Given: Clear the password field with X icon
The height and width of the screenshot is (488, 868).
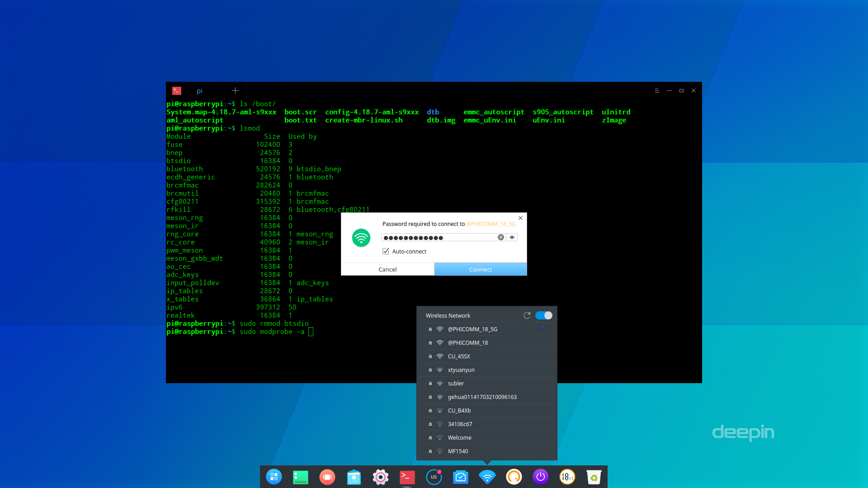Looking at the screenshot, I should (501, 237).
